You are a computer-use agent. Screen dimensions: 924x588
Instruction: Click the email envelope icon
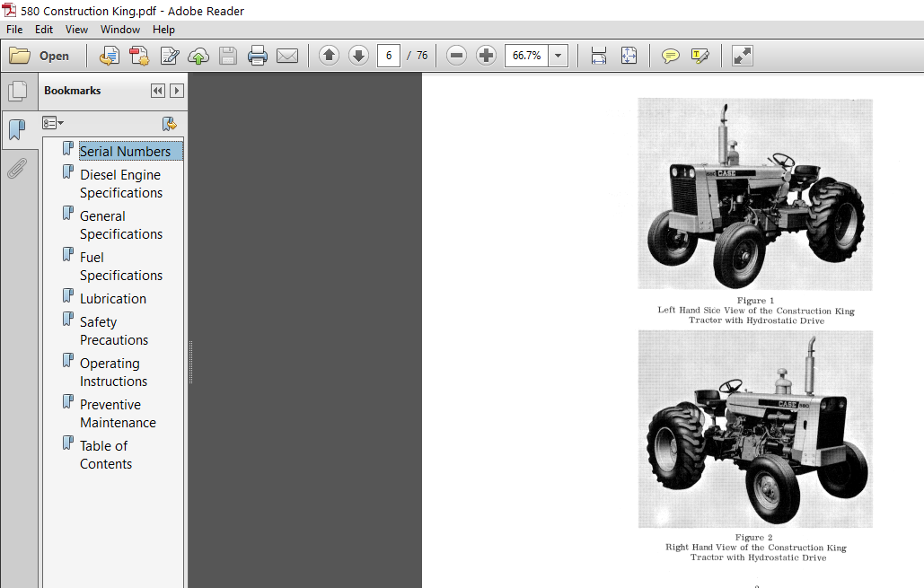click(287, 56)
